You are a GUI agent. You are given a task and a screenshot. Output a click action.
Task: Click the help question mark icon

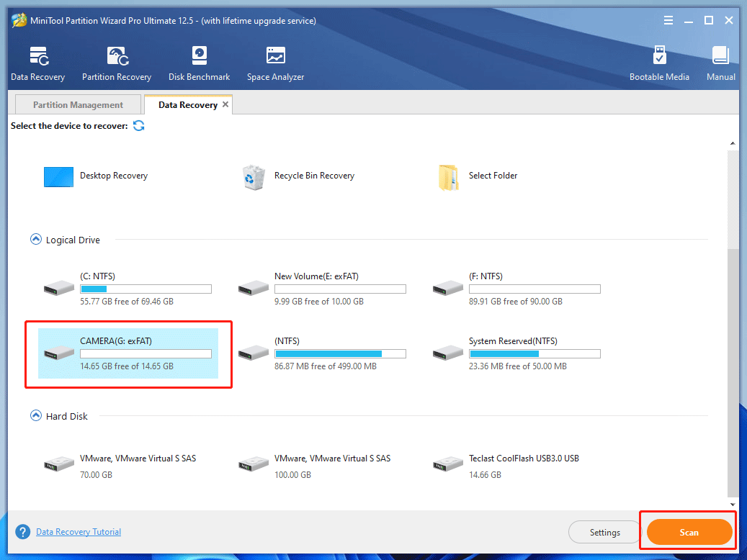22,531
